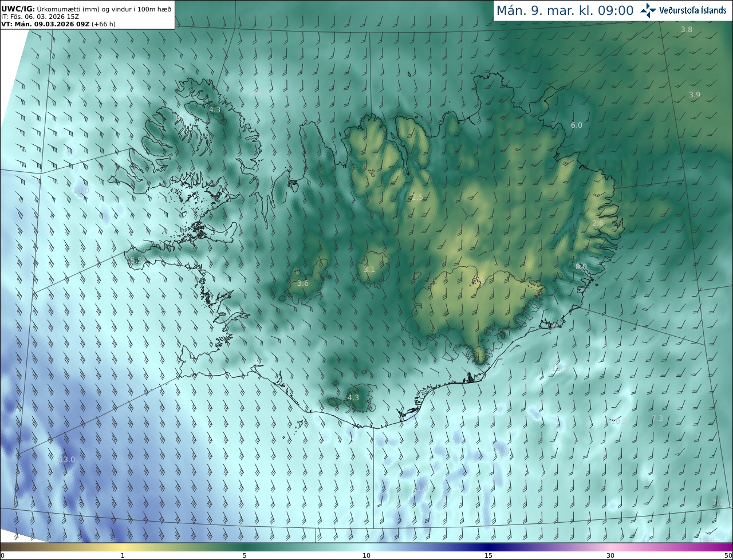Click the 2.5 value in the northern highlands
733x560 pixels.
click(417, 197)
